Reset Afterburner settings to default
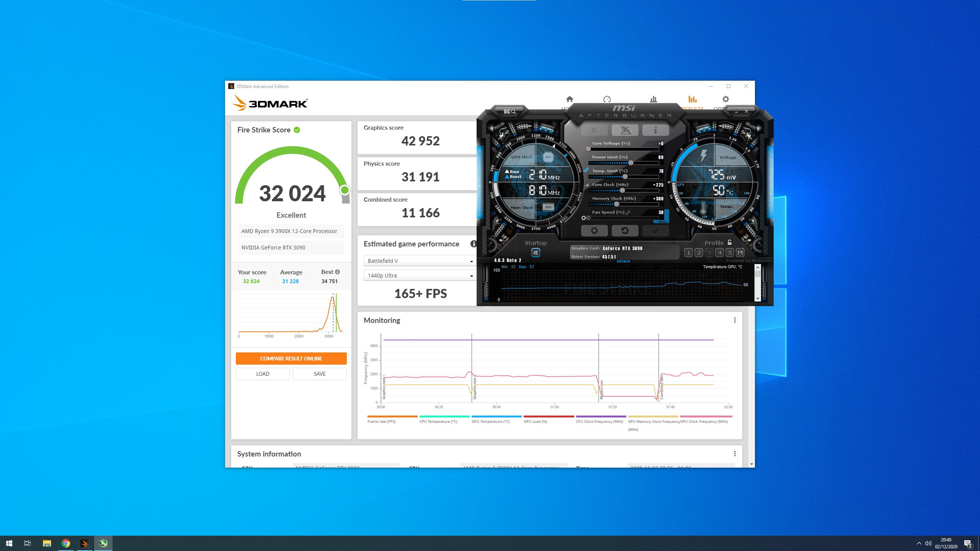The width and height of the screenshot is (980, 551). coord(625,231)
